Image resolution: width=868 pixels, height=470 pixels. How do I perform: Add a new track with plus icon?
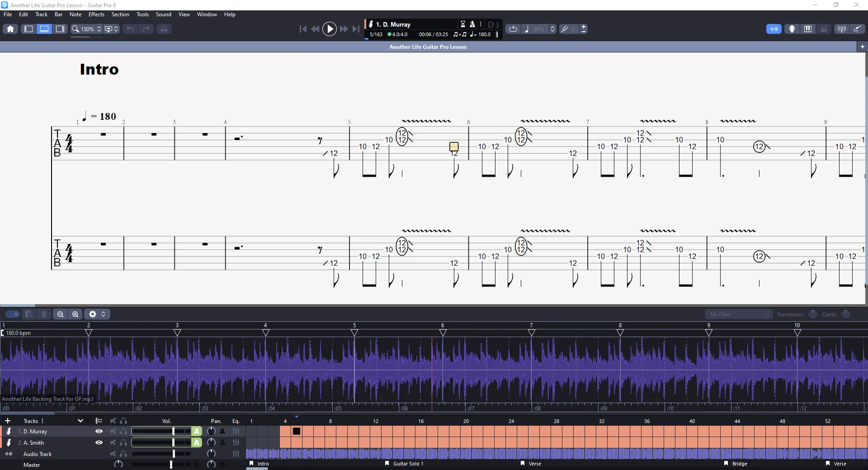tap(8, 421)
